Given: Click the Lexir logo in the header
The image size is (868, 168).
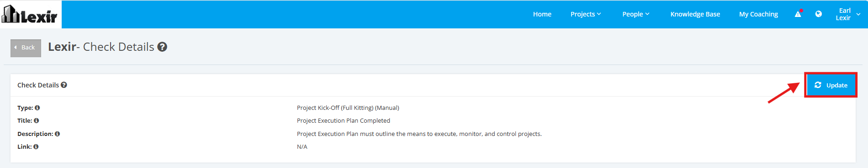Looking at the screenshot, I should 30,14.
